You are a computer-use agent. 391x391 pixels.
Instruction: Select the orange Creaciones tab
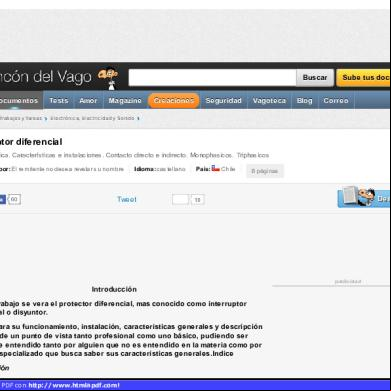[x=174, y=101]
